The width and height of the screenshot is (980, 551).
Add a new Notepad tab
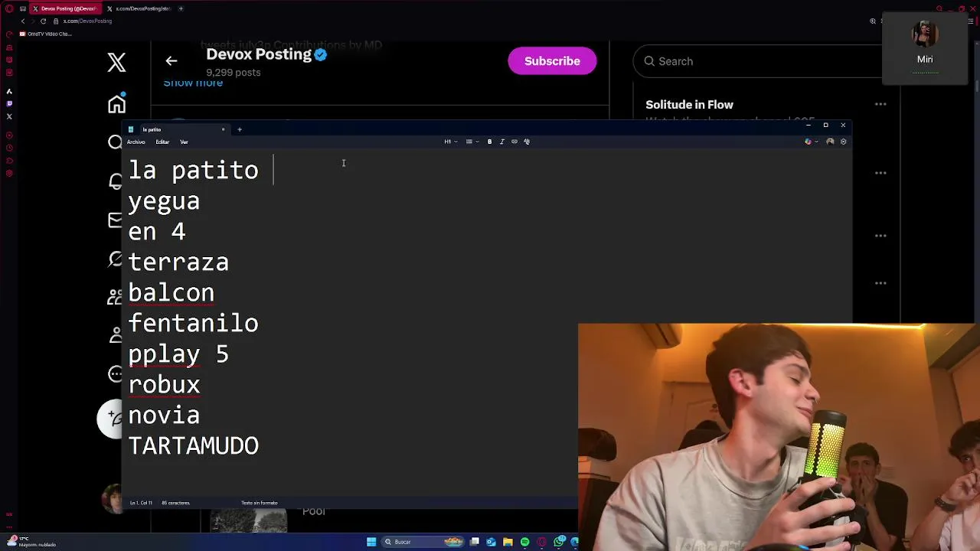click(x=240, y=129)
